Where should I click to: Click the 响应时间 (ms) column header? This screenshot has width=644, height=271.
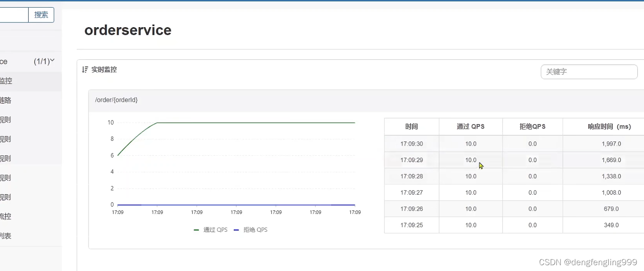[609, 126]
